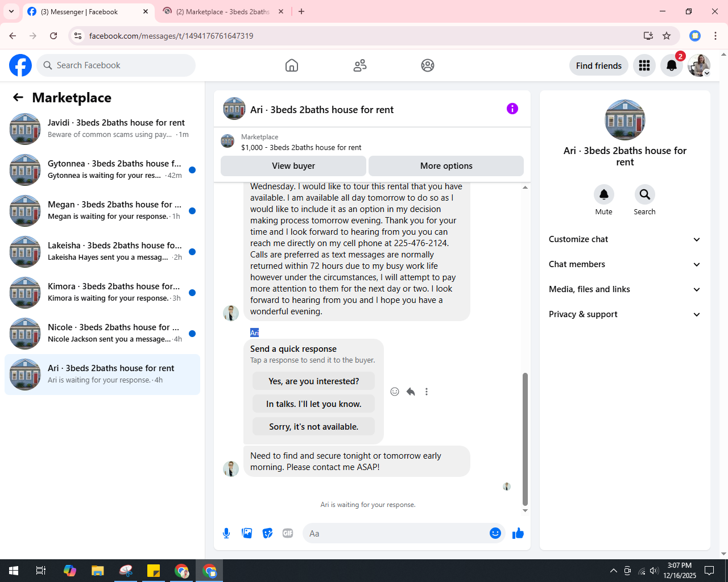This screenshot has height=582, width=728.
Task: Expand Media, files and links section
Action: click(x=625, y=289)
